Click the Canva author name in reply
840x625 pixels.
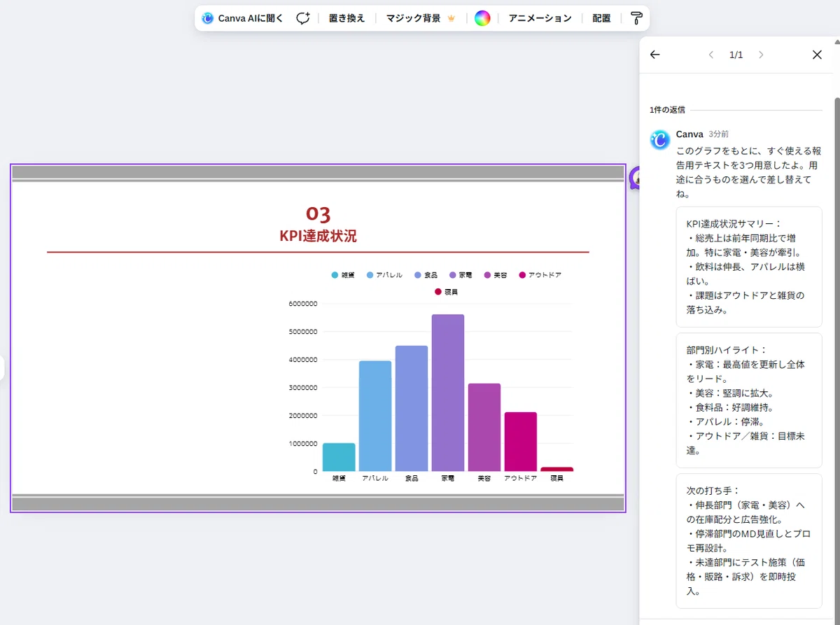pos(689,134)
